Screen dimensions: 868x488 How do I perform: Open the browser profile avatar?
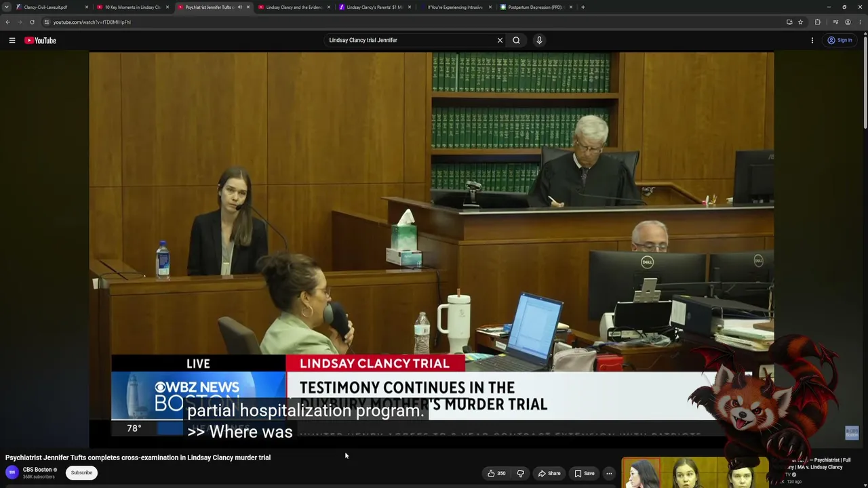pos(848,22)
